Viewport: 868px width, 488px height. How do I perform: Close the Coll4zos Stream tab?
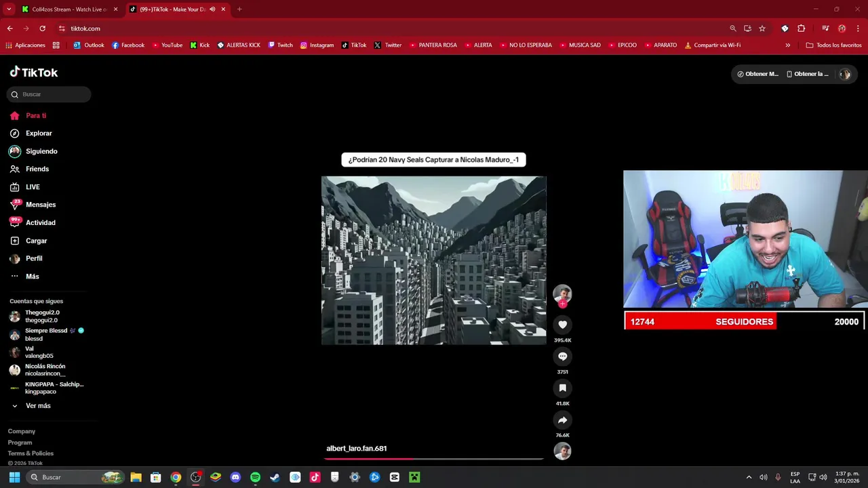coord(115,9)
